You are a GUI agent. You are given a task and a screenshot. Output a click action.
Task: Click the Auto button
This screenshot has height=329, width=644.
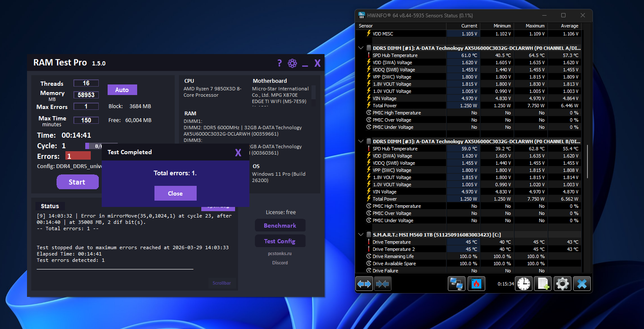[122, 90]
